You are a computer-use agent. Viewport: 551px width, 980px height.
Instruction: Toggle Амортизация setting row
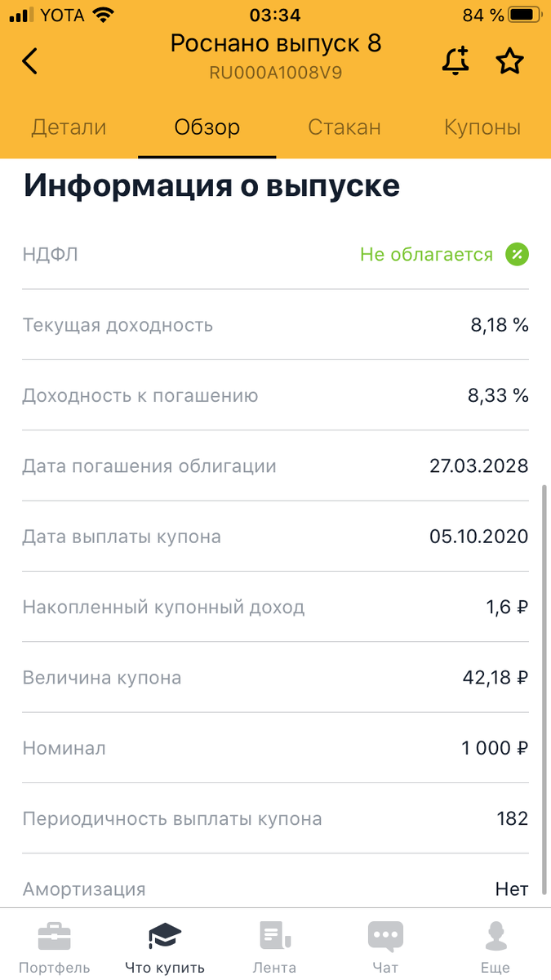coord(275,889)
